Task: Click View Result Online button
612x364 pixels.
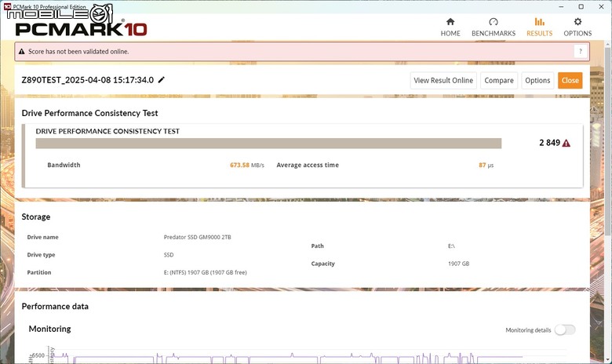Action: 443,80
